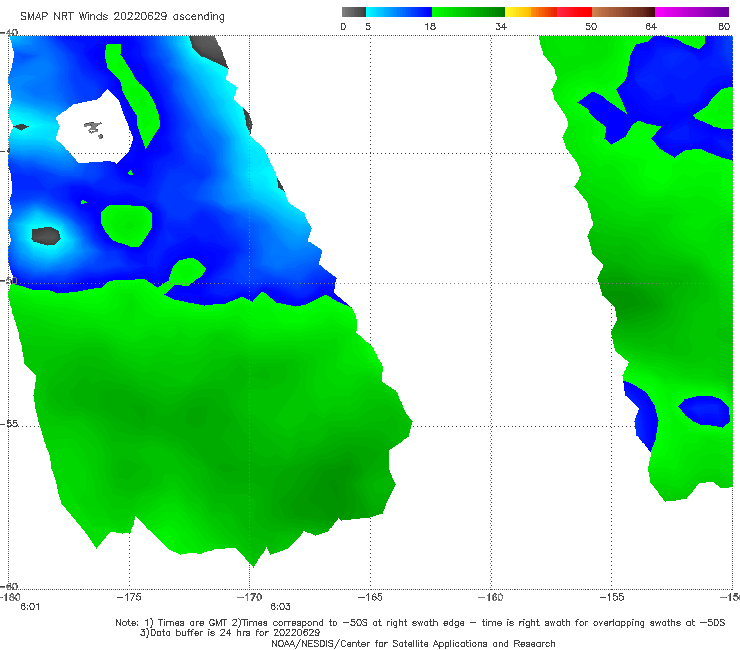
Task: Click the color bar label "64"
Action: (x=651, y=26)
